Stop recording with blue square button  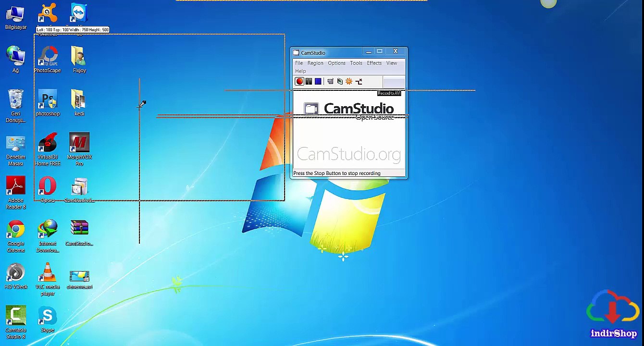(318, 82)
